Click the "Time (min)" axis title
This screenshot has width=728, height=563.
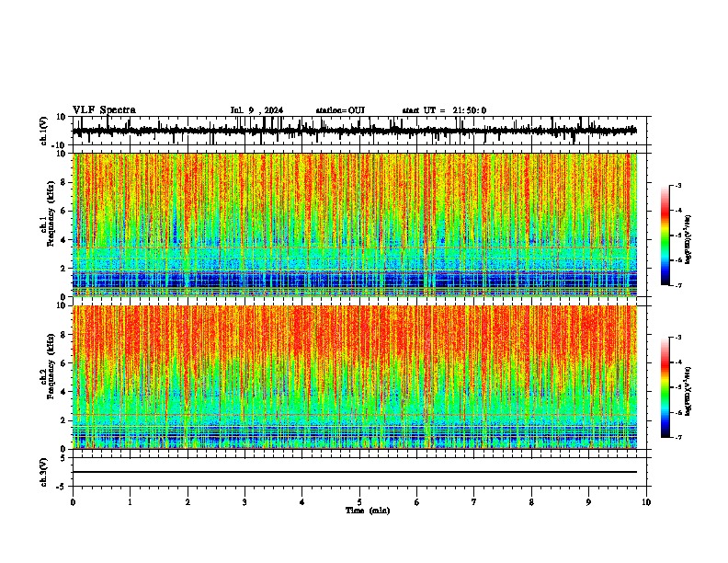pyautogui.click(x=368, y=511)
